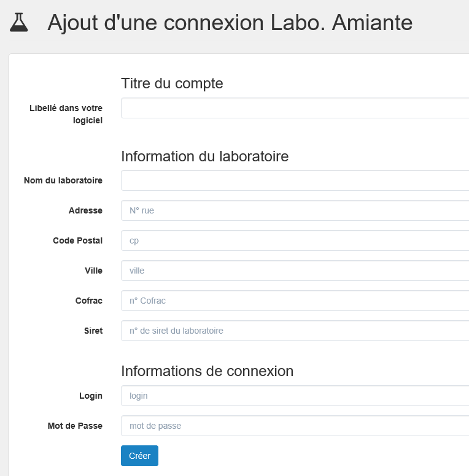Viewport: 469px width, 476px height.
Task: Select the Login text field
Action: [295, 396]
